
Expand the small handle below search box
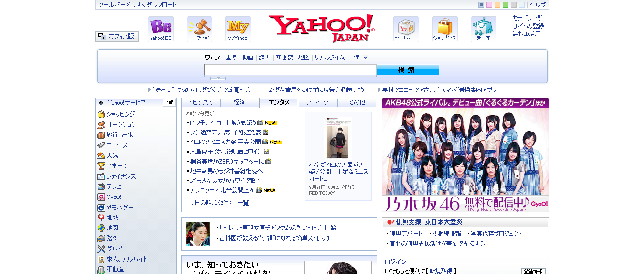tap(218, 78)
